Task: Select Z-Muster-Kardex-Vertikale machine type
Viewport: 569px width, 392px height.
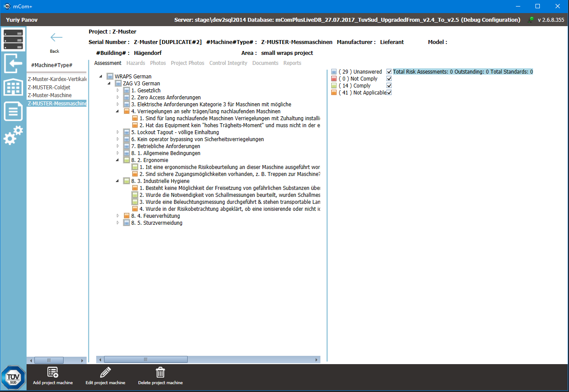Action: (57, 79)
